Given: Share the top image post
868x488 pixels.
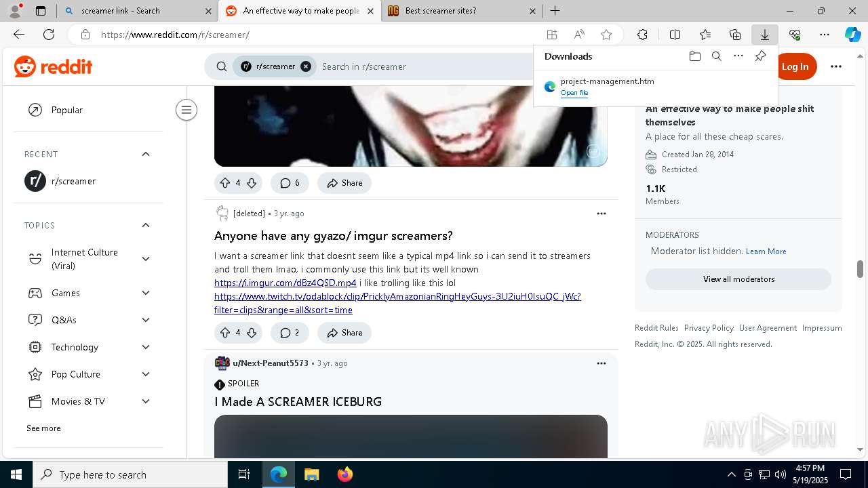Looking at the screenshot, I should (344, 183).
